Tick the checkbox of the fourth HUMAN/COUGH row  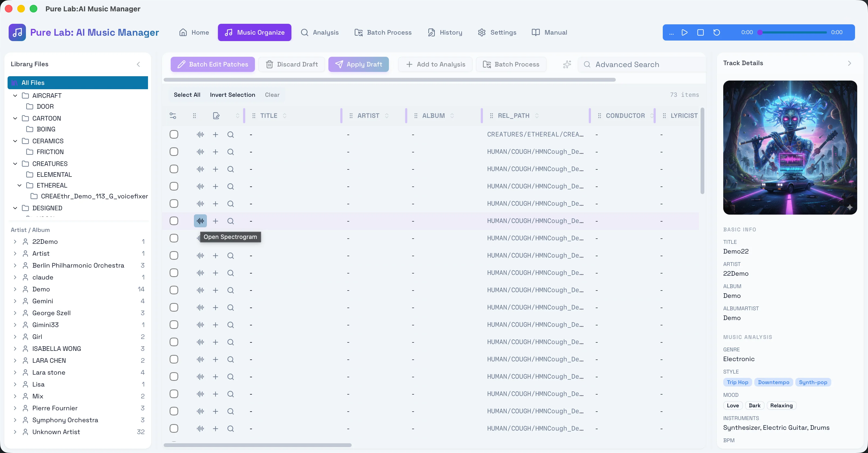pyautogui.click(x=174, y=204)
